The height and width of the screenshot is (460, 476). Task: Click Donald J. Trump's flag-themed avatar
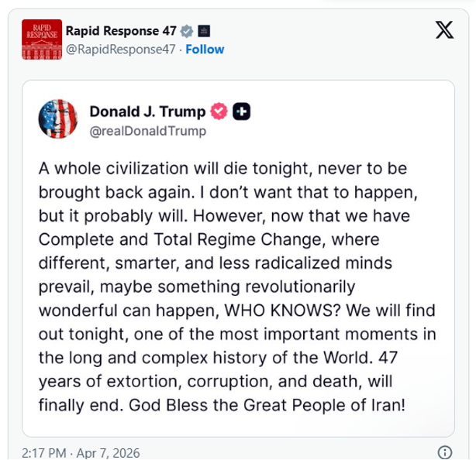(x=57, y=119)
